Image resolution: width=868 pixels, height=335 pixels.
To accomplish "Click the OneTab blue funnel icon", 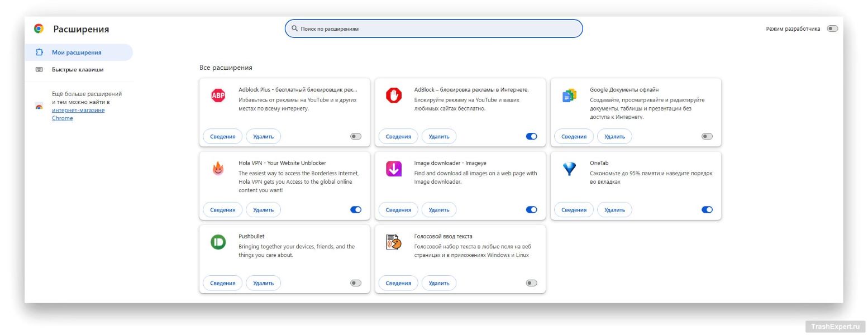I will (569, 169).
